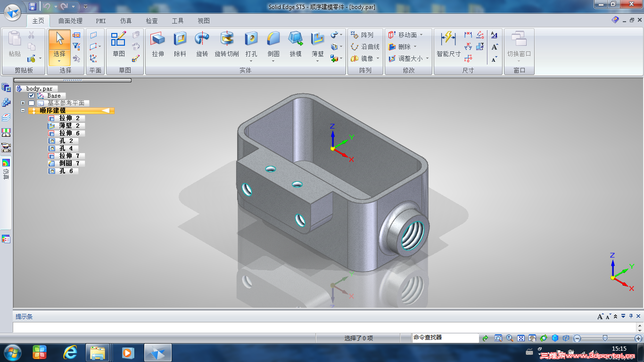
Task: Activate the 智能尺寸 (Smart Dimension) tool
Action: point(448,44)
